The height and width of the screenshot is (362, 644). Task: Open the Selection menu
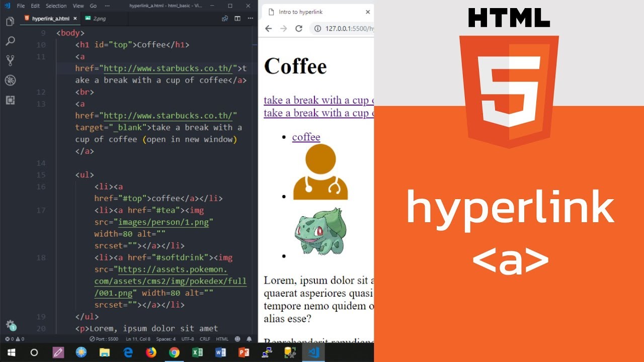56,6
